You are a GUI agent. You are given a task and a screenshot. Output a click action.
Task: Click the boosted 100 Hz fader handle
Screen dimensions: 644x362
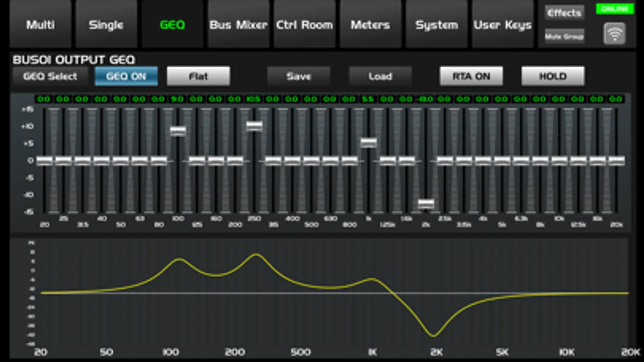coord(178,131)
